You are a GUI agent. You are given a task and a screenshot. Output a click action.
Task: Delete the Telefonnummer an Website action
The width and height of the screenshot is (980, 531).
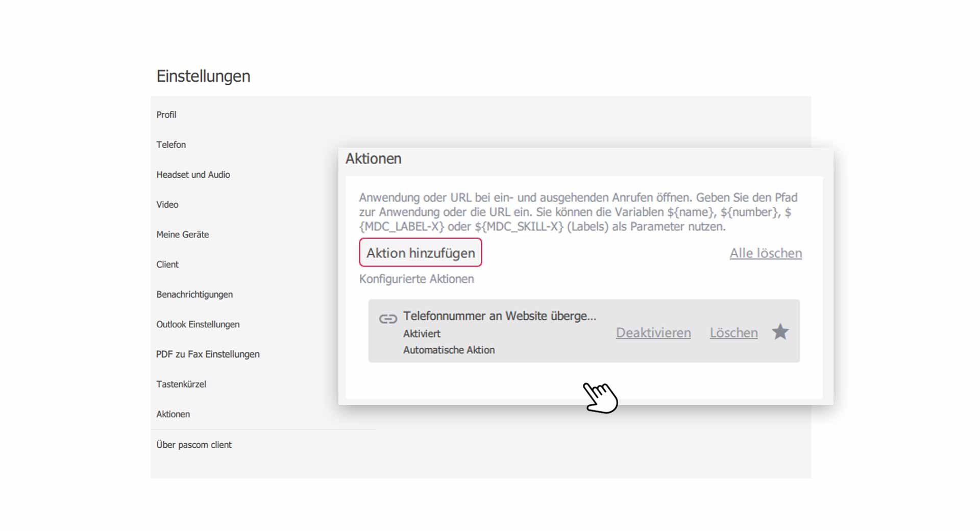tap(733, 333)
